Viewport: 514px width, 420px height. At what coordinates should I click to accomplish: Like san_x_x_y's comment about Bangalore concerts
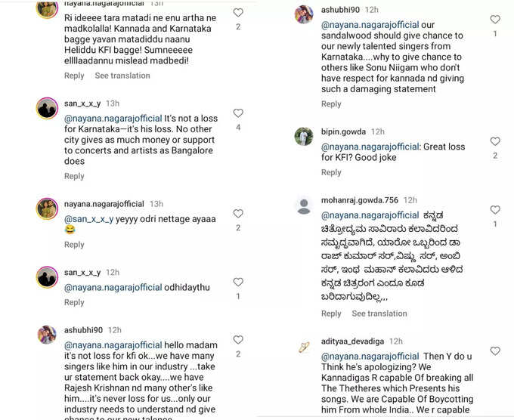[238, 113]
